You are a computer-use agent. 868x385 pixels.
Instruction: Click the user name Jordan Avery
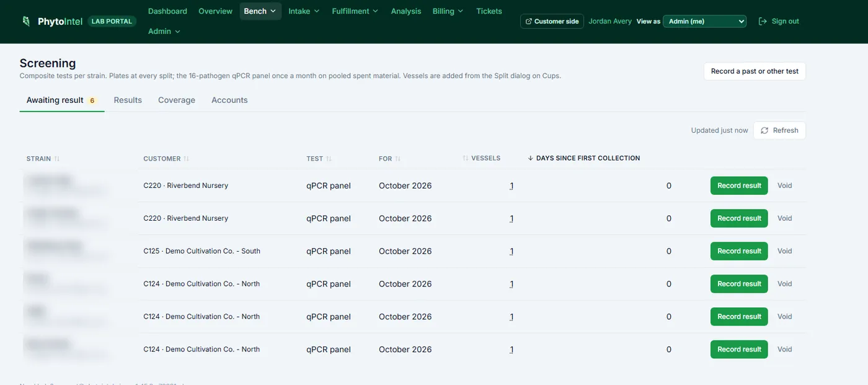pos(610,21)
